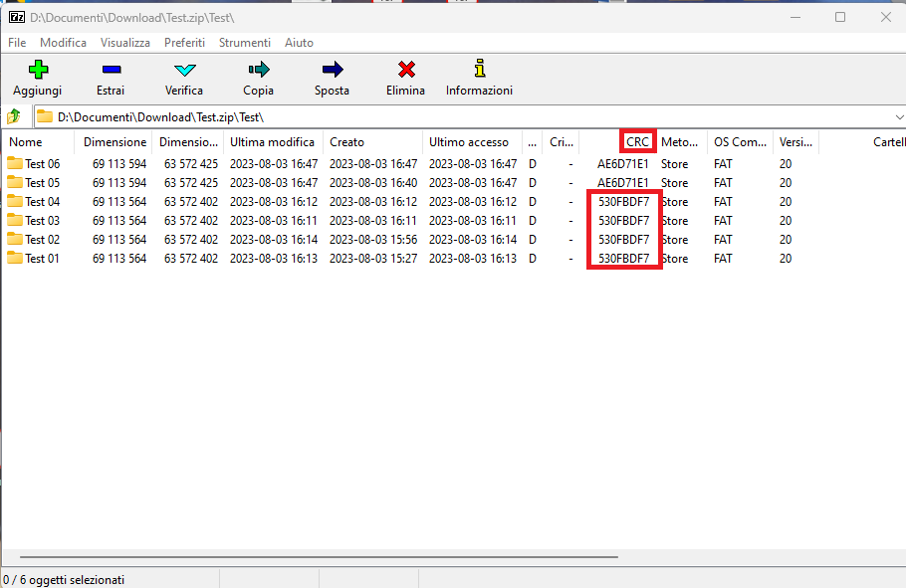This screenshot has width=906, height=588.
Task: Click the green Aggiungi plus icon
Action: [38, 70]
